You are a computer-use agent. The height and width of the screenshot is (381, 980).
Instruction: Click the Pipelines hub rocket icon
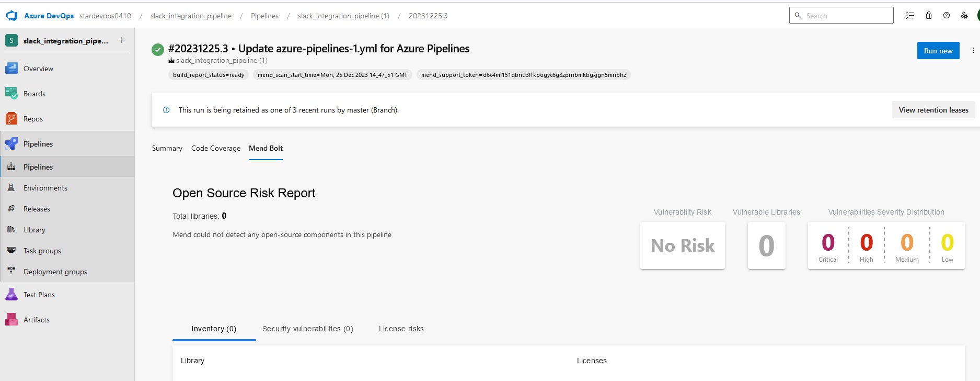(11, 143)
